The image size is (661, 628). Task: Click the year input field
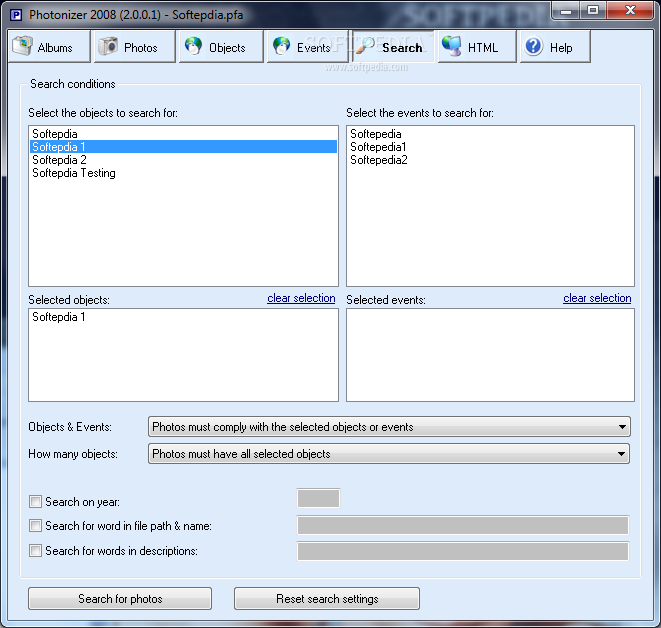[318, 499]
